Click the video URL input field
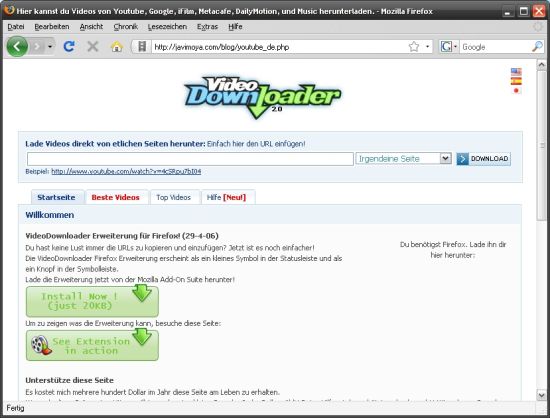Viewport: 550px width, 418px height. point(190,159)
